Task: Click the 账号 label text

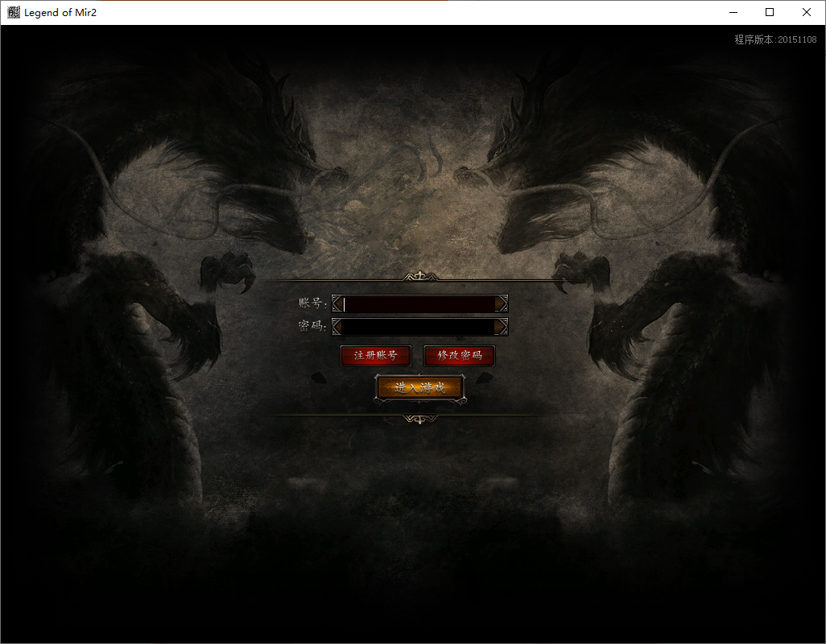Action: click(x=312, y=303)
